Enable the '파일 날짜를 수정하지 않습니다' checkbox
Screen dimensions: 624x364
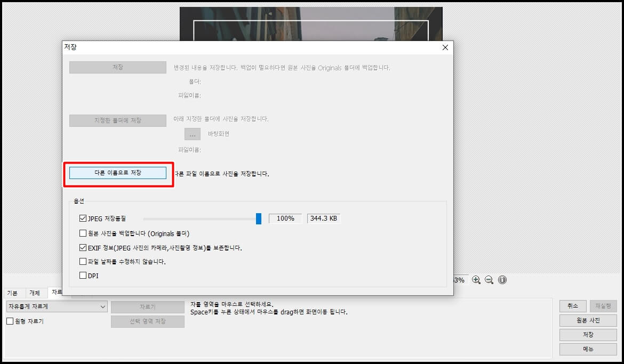[x=83, y=261]
